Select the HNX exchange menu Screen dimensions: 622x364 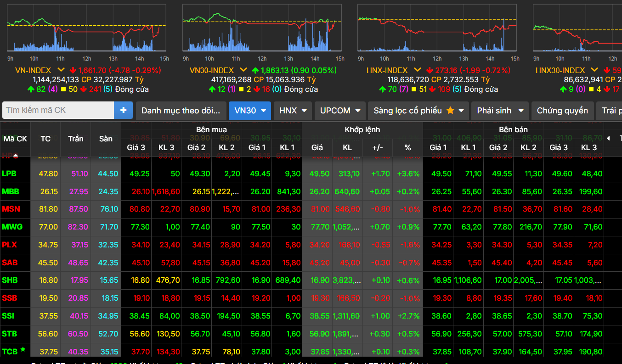coord(292,111)
